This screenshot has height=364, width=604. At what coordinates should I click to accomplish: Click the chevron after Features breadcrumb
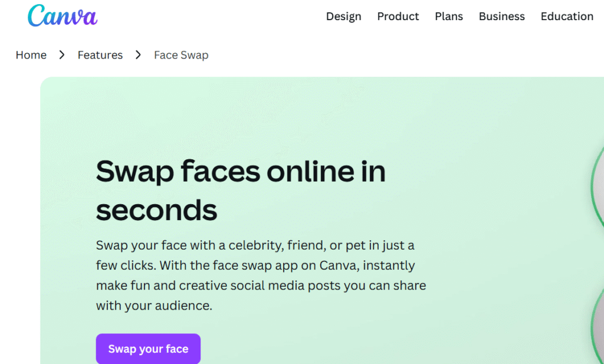pyautogui.click(x=138, y=55)
